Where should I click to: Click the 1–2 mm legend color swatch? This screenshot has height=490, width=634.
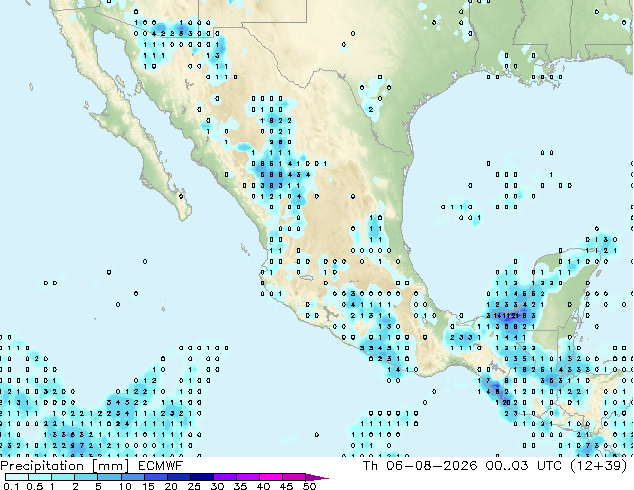[x=63, y=477]
